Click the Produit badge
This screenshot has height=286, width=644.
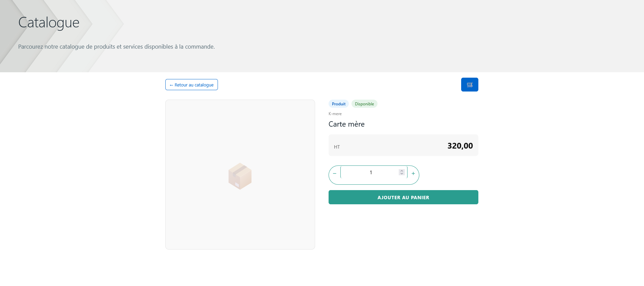(x=338, y=104)
